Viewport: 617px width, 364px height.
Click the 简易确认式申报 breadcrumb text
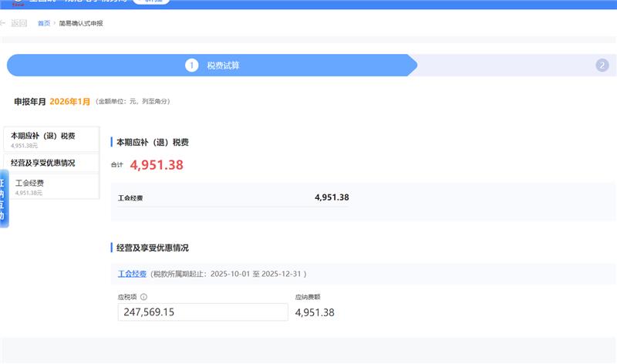tap(81, 24)
